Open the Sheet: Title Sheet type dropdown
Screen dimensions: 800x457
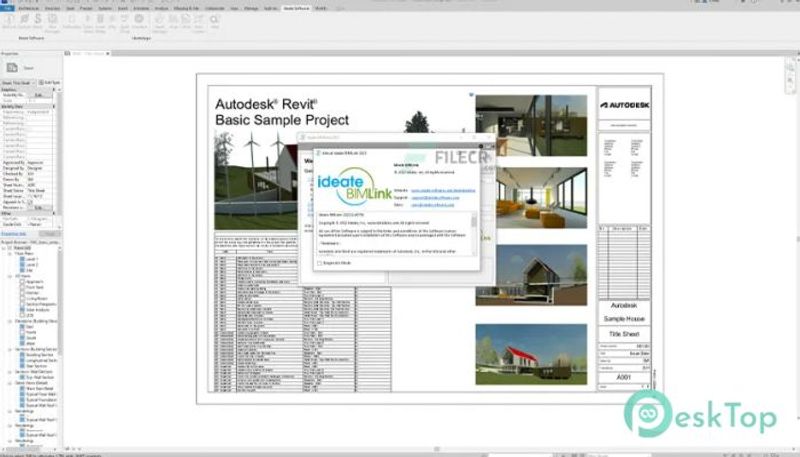18,83
